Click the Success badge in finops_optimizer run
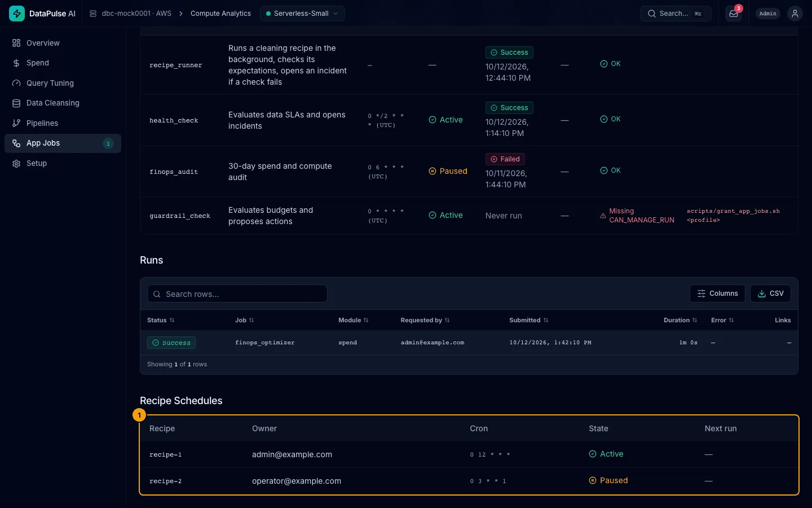This screenshot has height=508, width=812. point(171,343)
